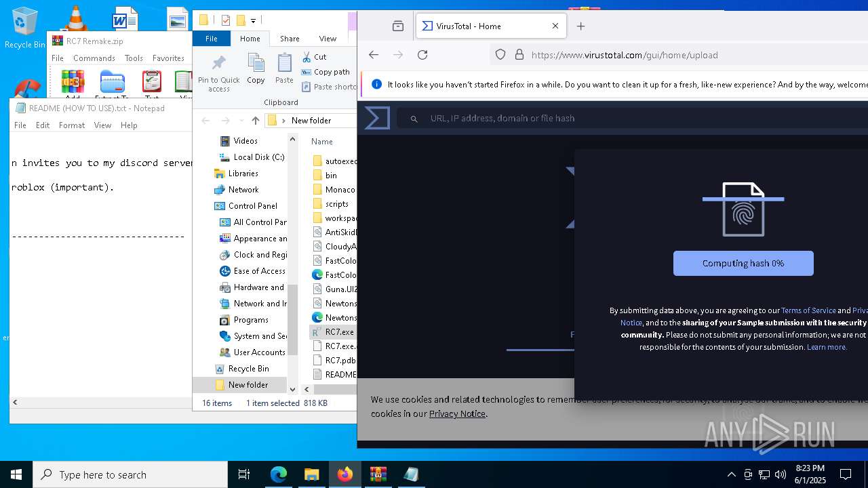Select Local Disk (C:) in navigation tree
Image resolution: width=868 pixels, height=488 pixels.
(x=259, y=157)
